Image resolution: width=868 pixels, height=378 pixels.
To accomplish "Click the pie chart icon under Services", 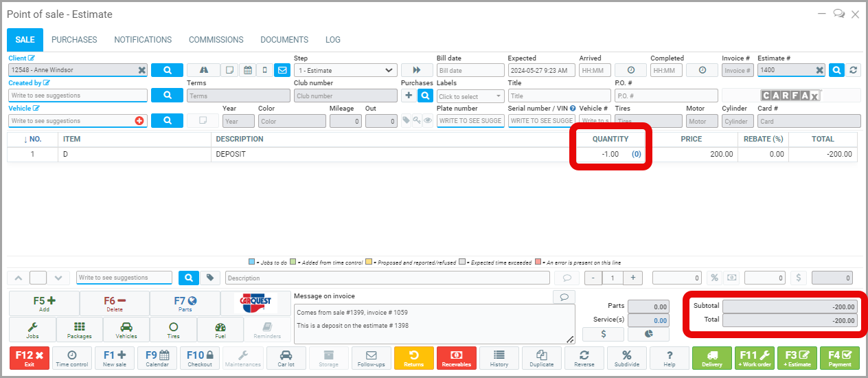I will [649, 334].
